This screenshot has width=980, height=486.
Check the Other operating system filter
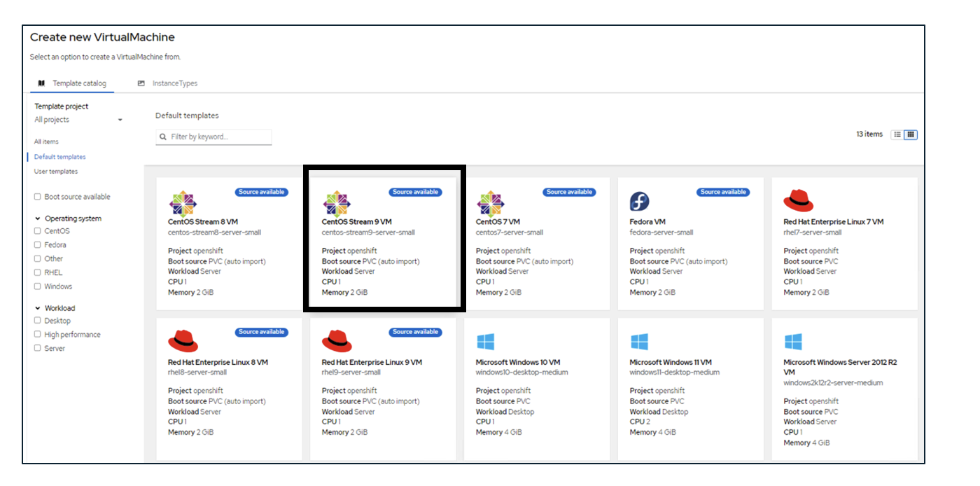pos(38,258)
